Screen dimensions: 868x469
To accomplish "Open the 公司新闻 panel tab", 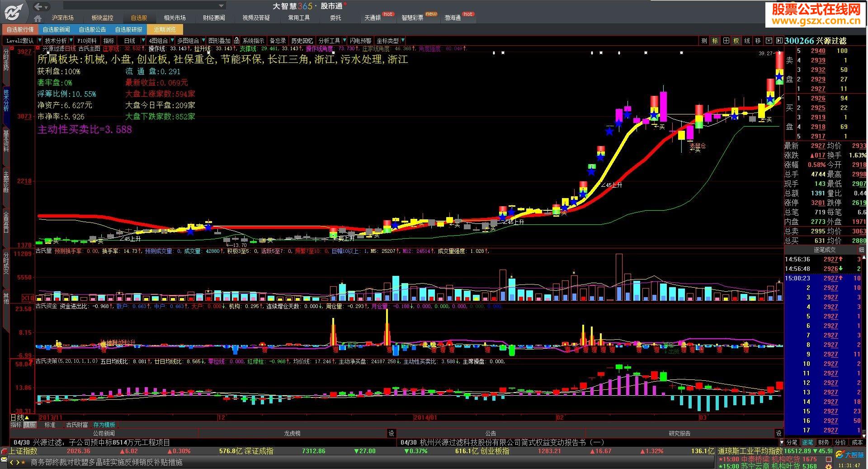I will 104,433.
